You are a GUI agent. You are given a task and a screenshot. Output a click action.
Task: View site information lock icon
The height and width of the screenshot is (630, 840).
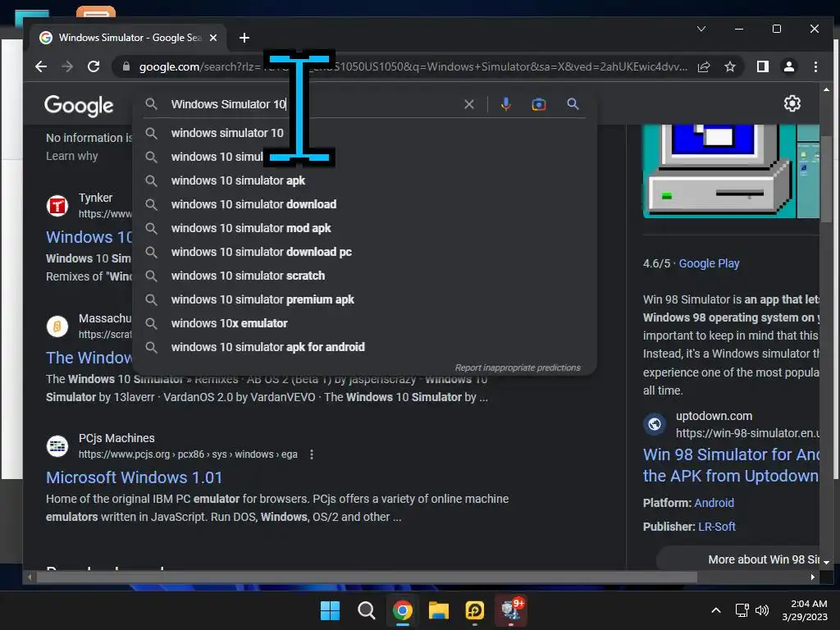pos(126,66)
